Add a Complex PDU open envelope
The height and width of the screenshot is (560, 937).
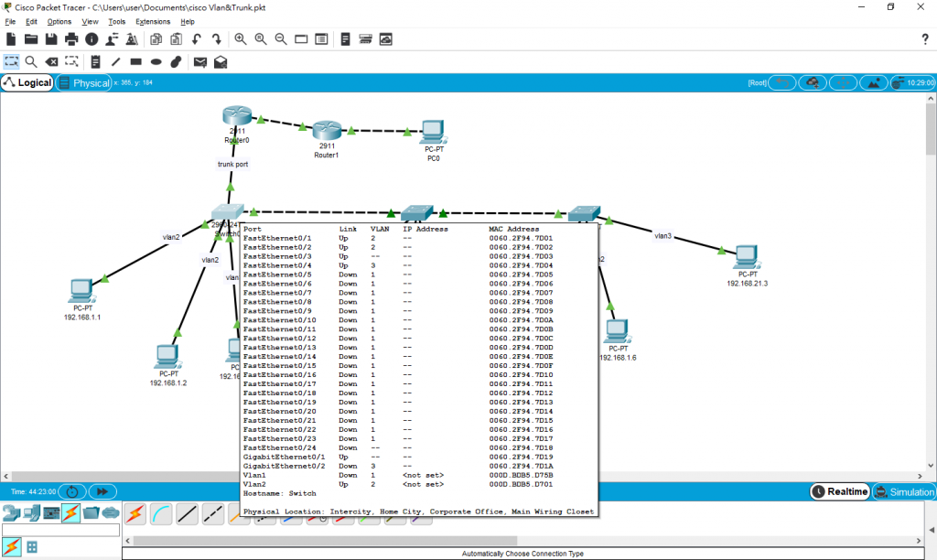point(221,61)
